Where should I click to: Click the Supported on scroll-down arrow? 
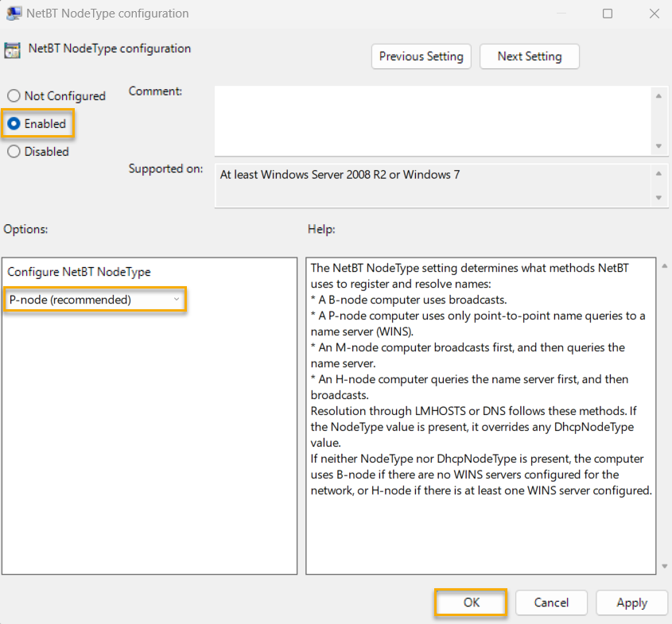(x=659, y=199)
